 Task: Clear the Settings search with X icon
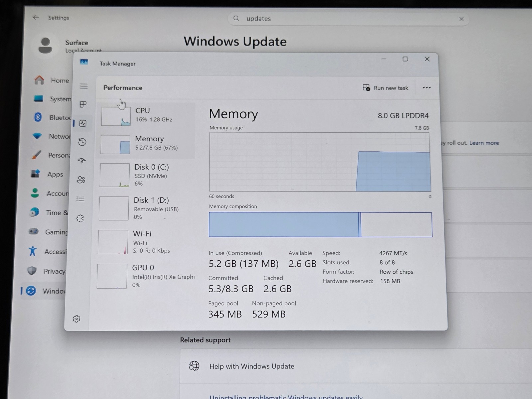pyautogui.click(x=462, y=19)
